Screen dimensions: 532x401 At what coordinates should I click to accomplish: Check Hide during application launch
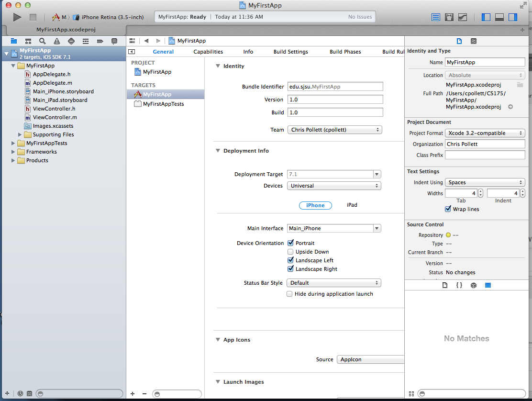(x=289, y=294)
